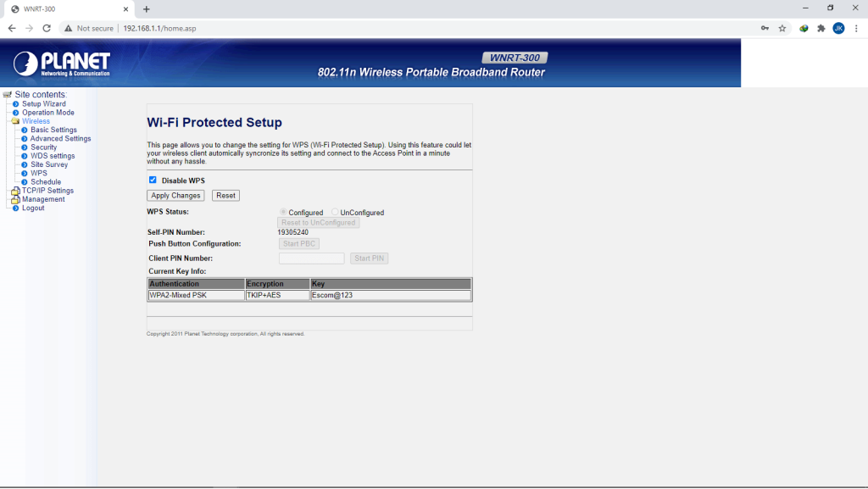868x489 pixels.
Task: Open TCP/IP Settings link
Action: (x=47, y=191)
